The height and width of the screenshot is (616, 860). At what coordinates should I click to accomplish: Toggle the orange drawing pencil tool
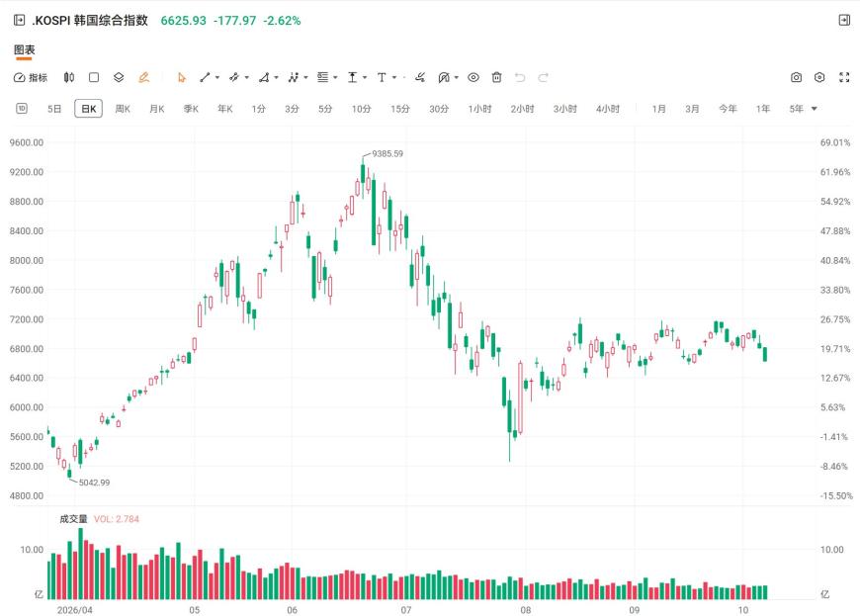[x=143, y=77]
